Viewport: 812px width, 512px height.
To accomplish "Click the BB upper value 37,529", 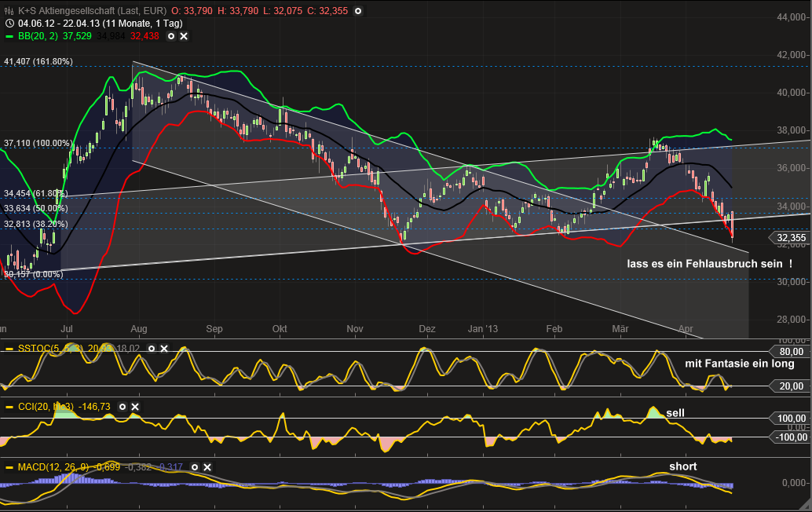I will (77, 36).
